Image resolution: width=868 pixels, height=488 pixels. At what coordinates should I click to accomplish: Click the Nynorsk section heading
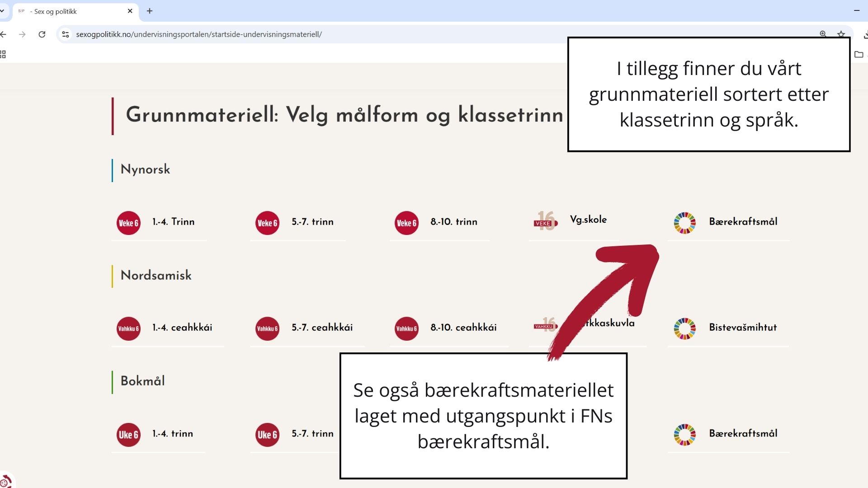pos(145,169)
